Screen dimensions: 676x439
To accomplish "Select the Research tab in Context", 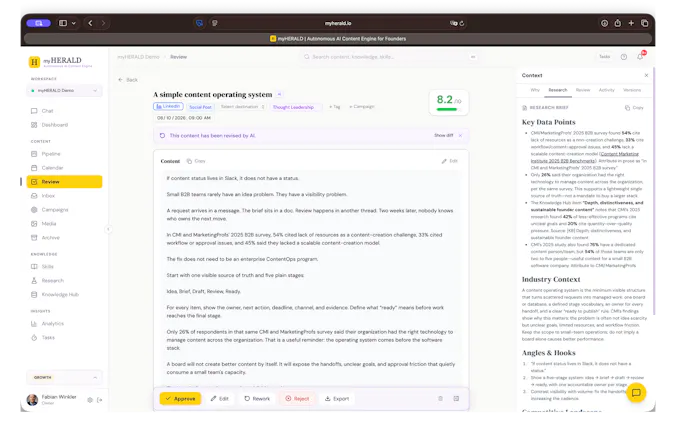I will (x=558, y=90).
